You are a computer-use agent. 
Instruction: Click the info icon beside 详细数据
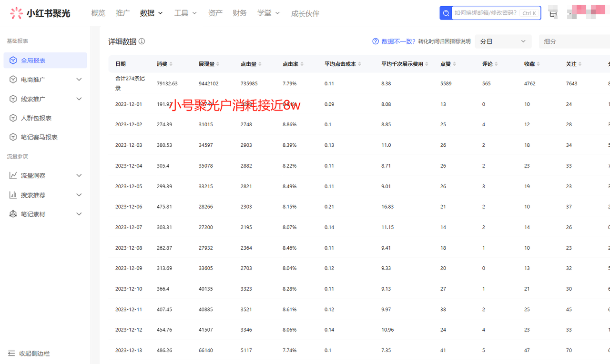tap(142, 41)
